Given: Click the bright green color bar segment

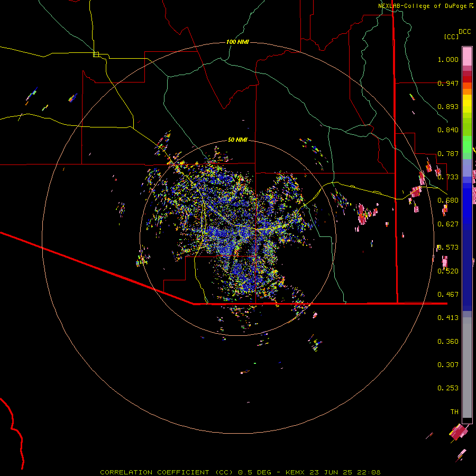Looking at the screenshot, I should click(x=467, y=144).
